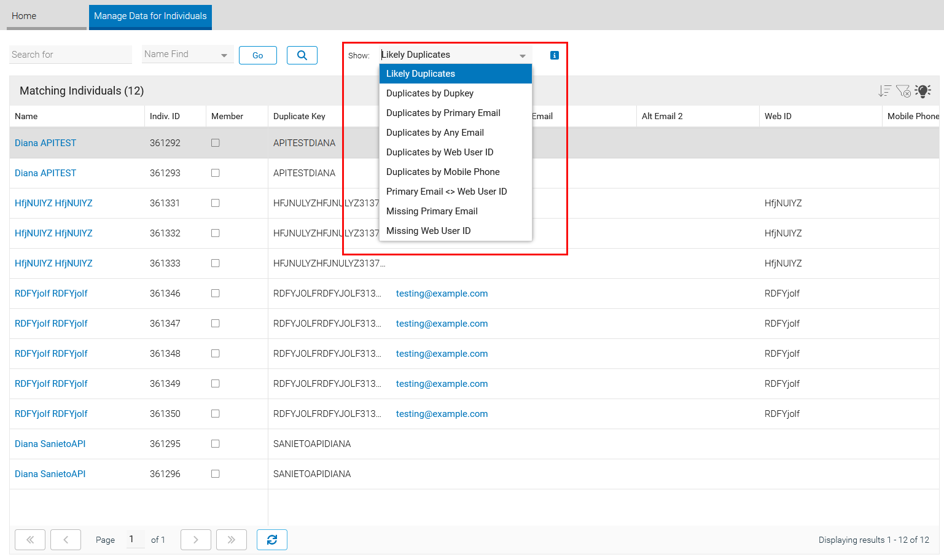
Task: Click the clear filter funnel icon
Action: 903,91
